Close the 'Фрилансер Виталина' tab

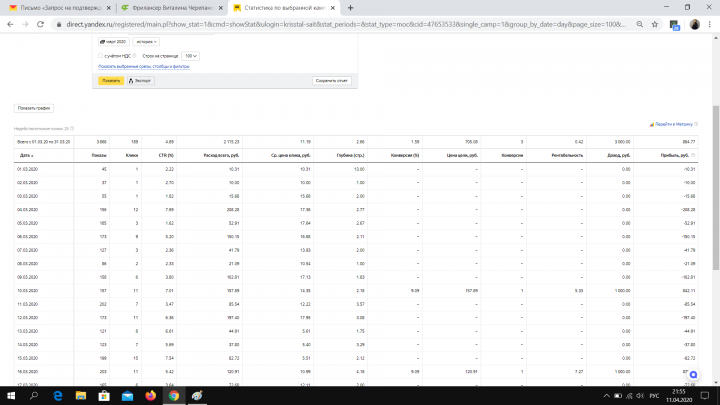click(221, 8)
